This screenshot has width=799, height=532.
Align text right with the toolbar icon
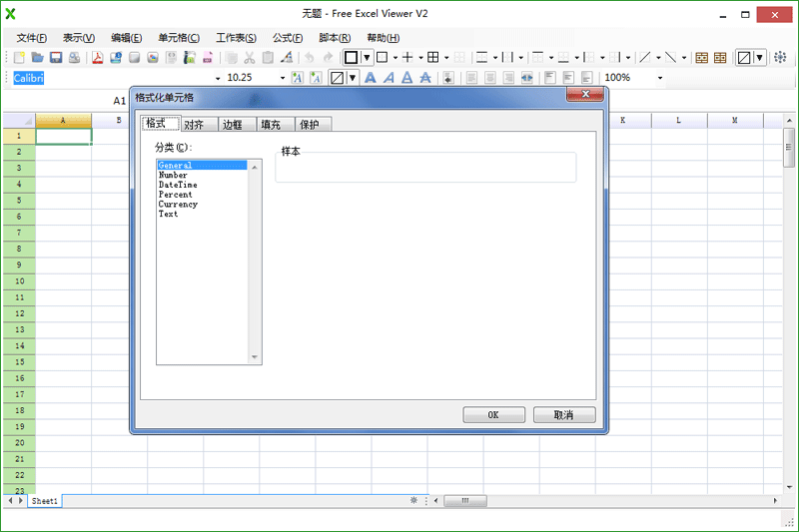pos(508,78)
